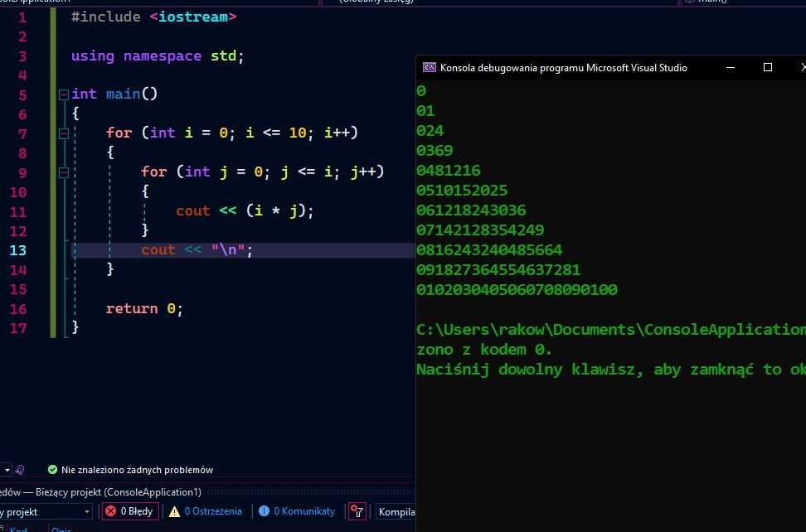Click on iostream in the include line
Screen dimensions: 806x532
click(192, 17)
